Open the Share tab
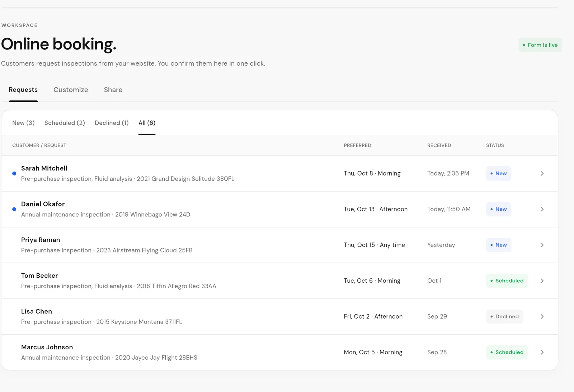The width and height of the screenshot is (574, 392). [113, 90]
